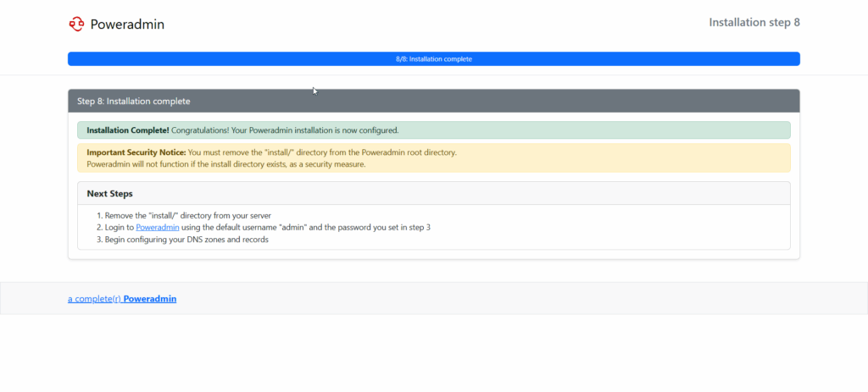The width and height of the screenshot is (868, 392).
Task: Open the Poweradmin link in Next Steps
Action: click(x=157, y=227)
